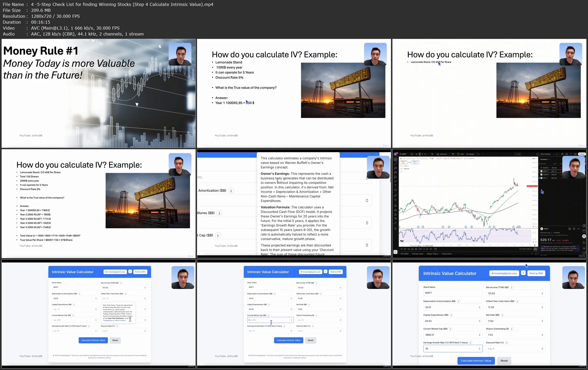The image size is (588, 370).
Task: Click the candlestick chart-type icon in TradingView
Action: click(x=432, y=154)
